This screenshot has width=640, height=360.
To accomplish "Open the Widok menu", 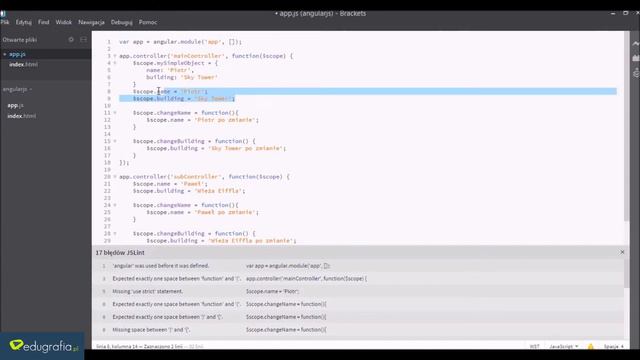I will pyautogui.click(x=64, y=22).
